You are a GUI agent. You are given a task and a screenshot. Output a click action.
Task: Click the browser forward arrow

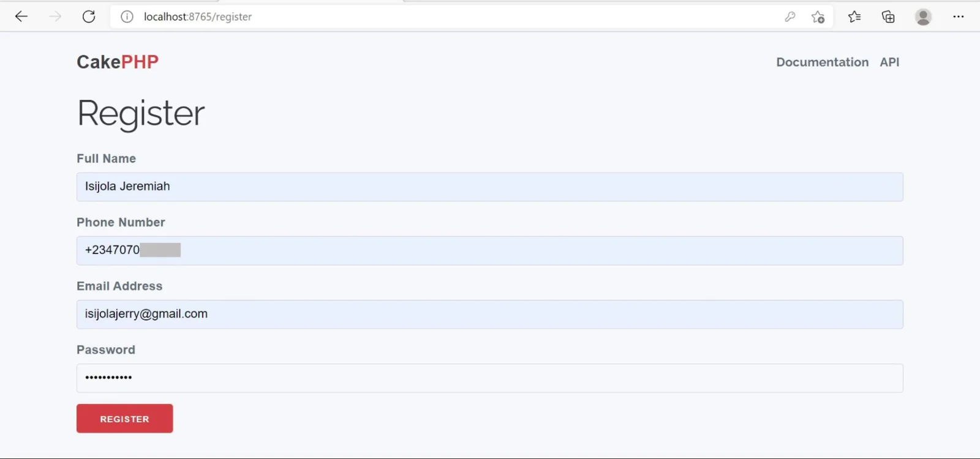pyautogui.click(x=55, y=17)
